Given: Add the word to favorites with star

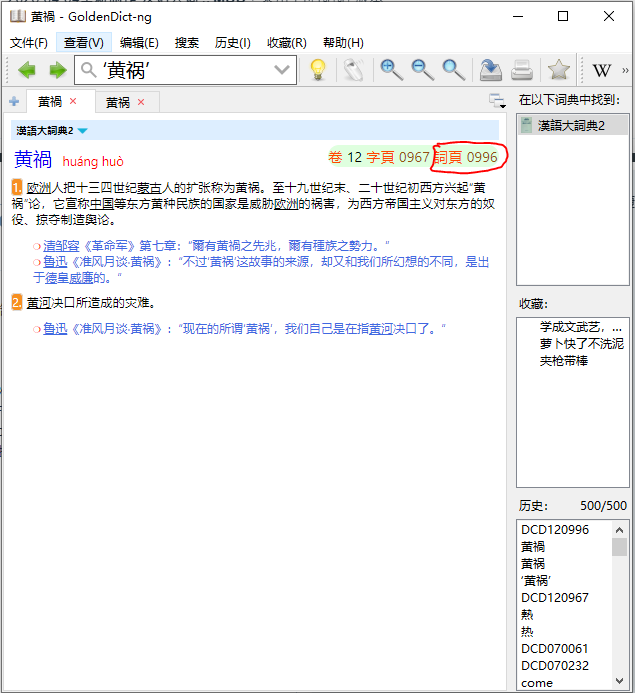Looking at the screenshot, I should click(x=559, y=70).
